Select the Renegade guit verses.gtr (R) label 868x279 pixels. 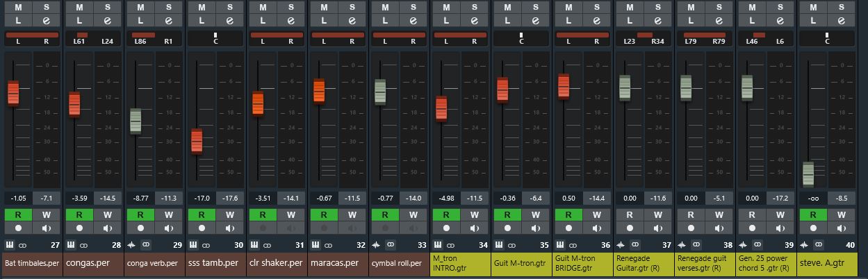(705, 264)
